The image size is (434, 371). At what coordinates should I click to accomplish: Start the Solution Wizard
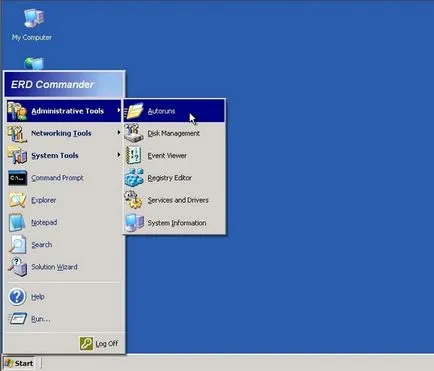pyautogui.click(x=64, y=267)
